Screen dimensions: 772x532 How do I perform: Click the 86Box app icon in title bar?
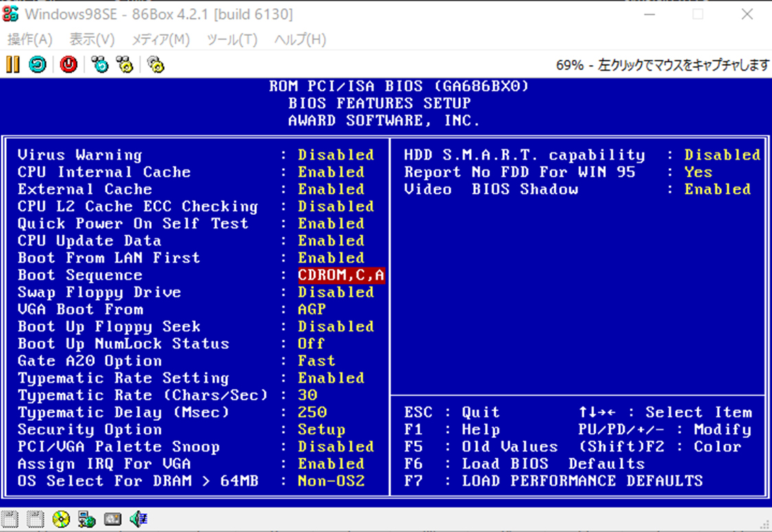coord(10,14)
